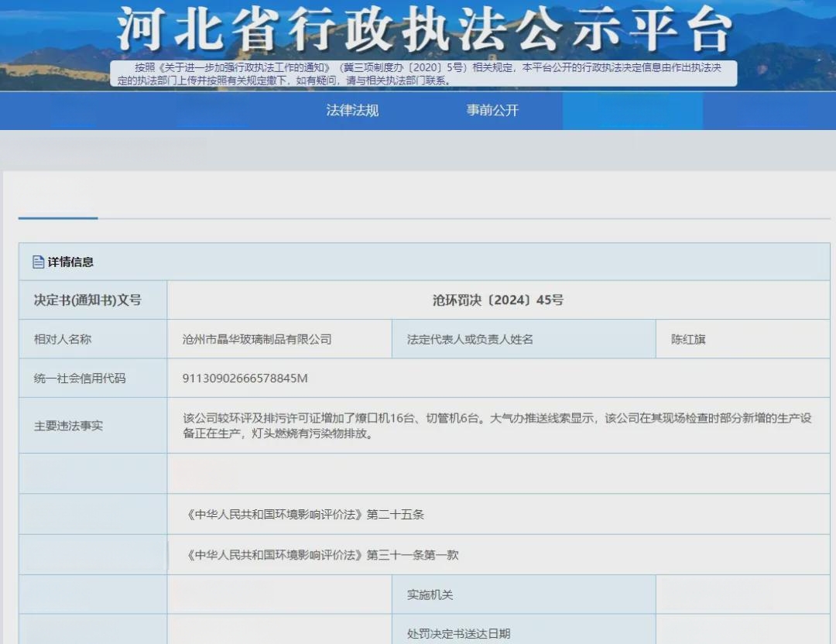The height and width of the screenshot is (644, 836).
Task: Select the 相对人名称 label cell
Action: [x=93, y=339]
